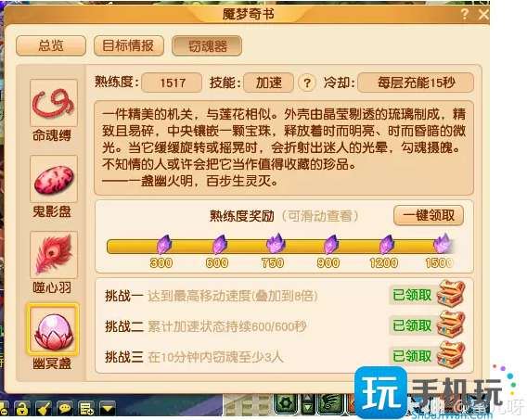Viewport: 527px width, 420px height.
Task: Select the 幽冥盏 lotus orb icon
Action: click(54, 330)
